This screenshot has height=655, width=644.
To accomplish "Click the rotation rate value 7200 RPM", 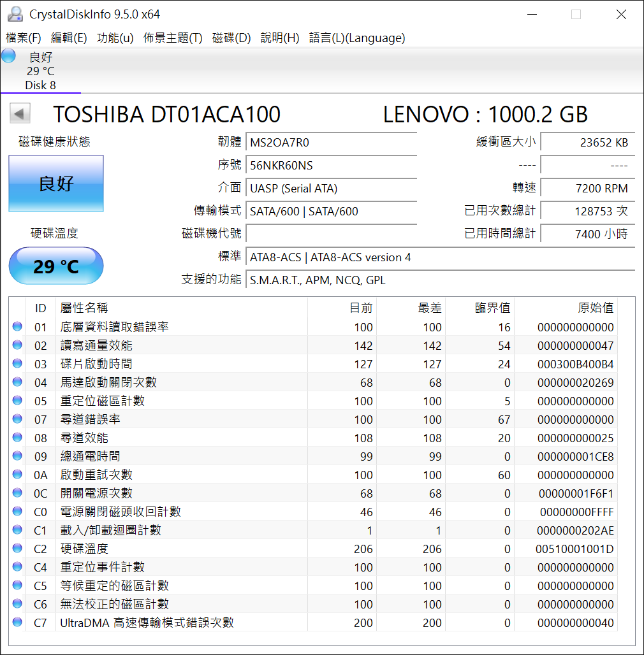I will pyautogui.click(x=588, y=189).
